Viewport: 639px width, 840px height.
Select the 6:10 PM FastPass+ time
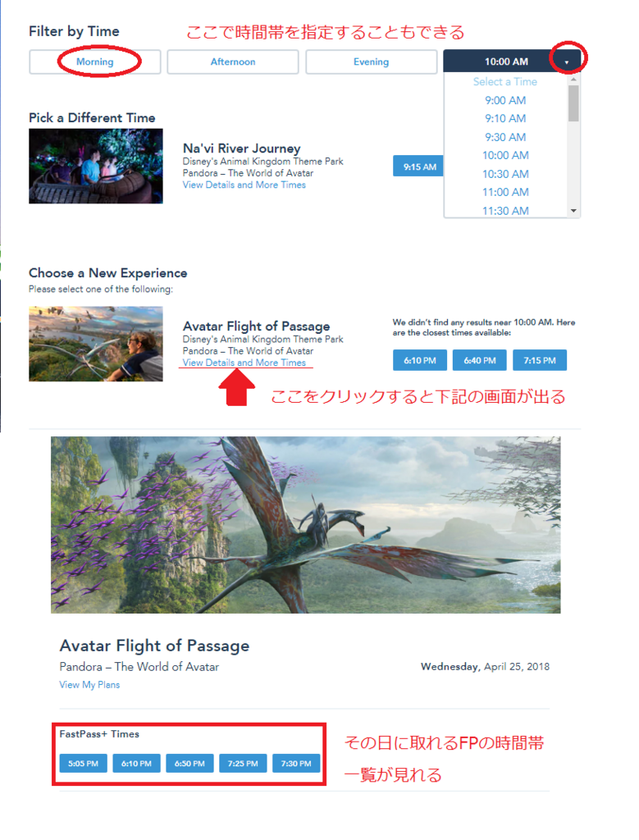click(x=137, y=764)
